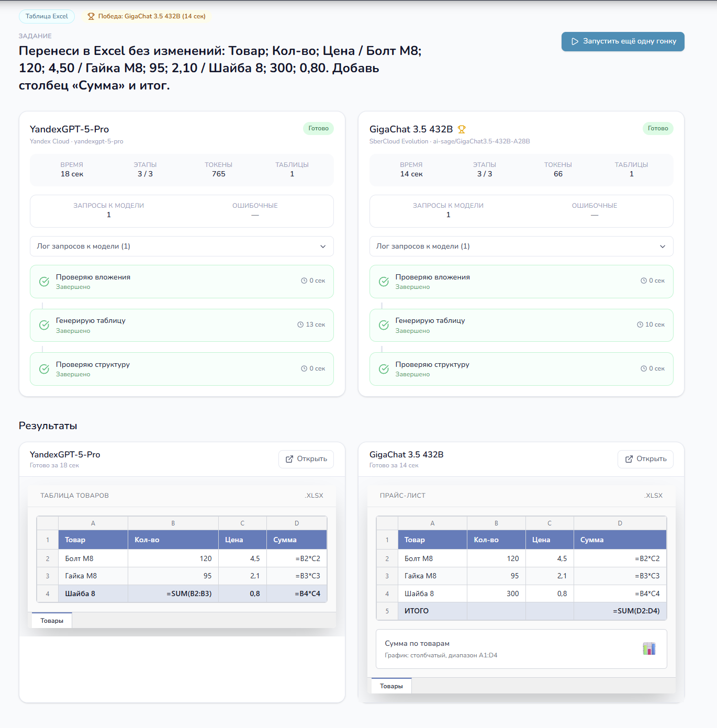Click the Готово status badge on GigaChat card
The height and width of the screenshot is (728, 717).
[658, 128]
